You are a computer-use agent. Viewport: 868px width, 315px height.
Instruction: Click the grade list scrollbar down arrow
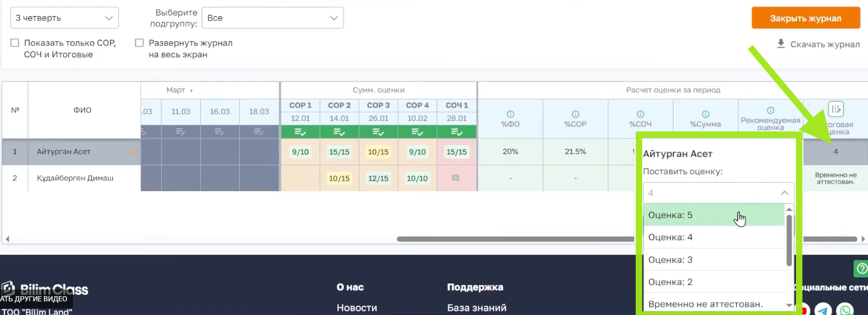(x=789, y=305)
